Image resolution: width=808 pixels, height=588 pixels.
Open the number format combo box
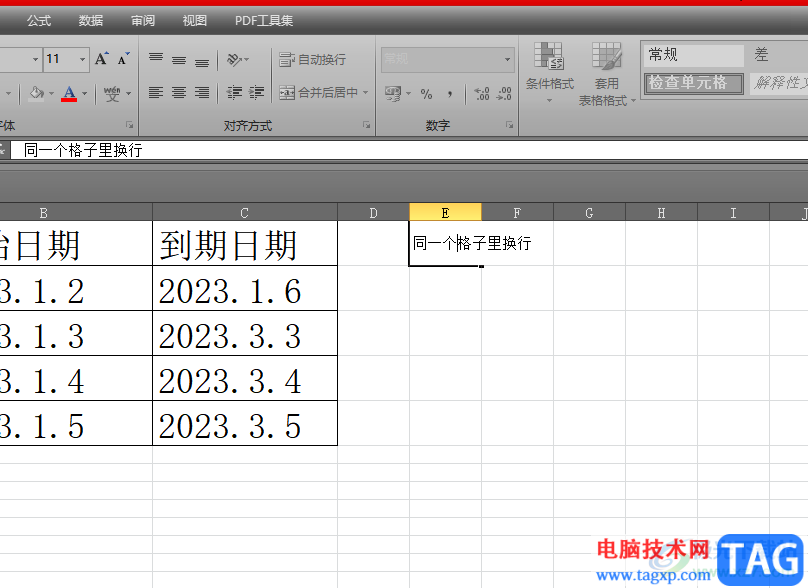click(448, 59)
